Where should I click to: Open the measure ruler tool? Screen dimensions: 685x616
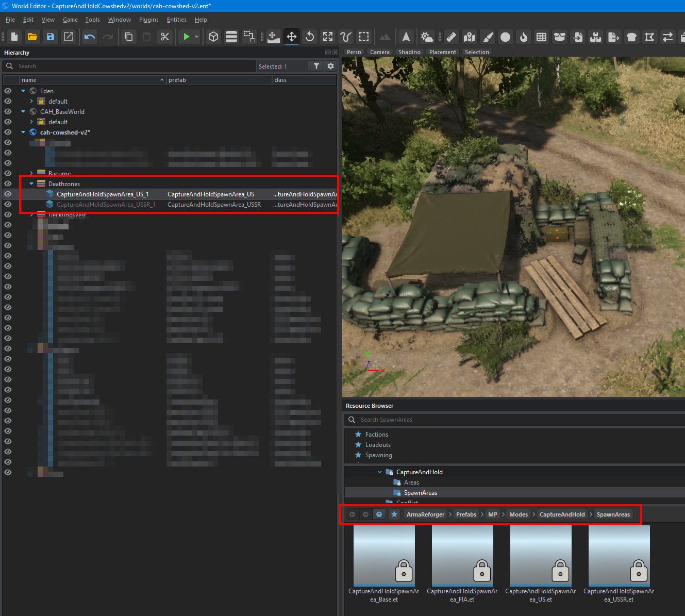coord(452,37)
